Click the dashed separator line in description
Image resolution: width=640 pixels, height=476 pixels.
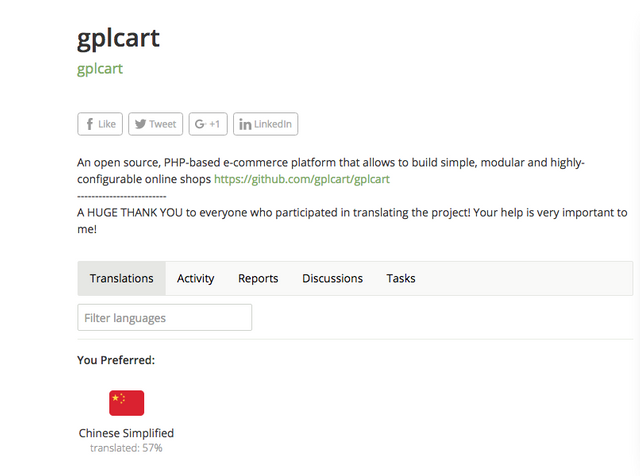[x=121, y=196]
